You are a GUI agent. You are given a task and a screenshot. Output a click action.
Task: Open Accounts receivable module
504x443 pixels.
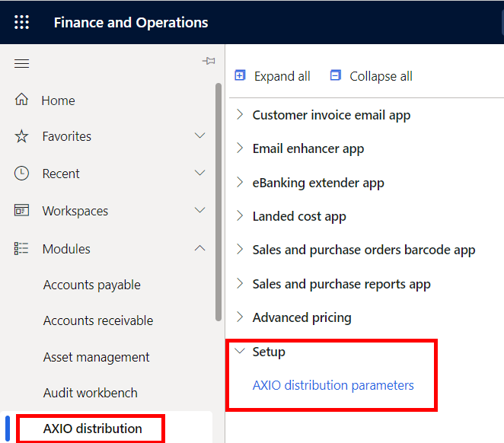pyautogui.click(x=98, y=320)
